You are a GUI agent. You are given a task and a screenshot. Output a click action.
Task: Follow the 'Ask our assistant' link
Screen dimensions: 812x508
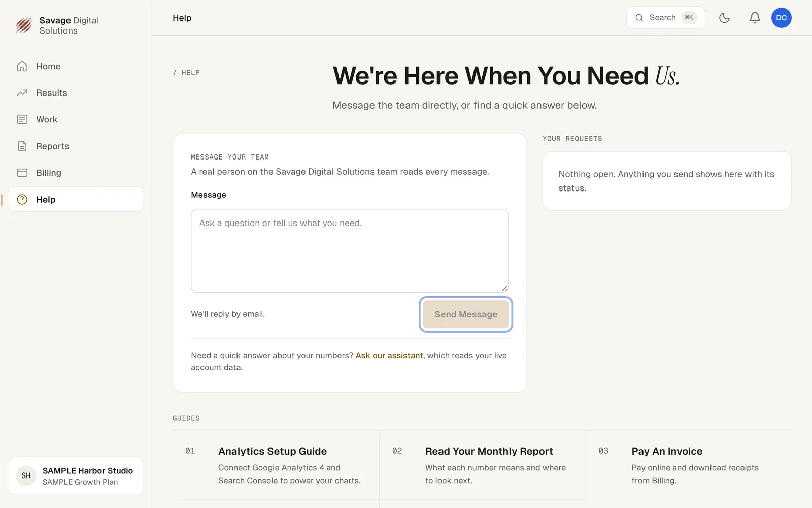tap(389, 355)
